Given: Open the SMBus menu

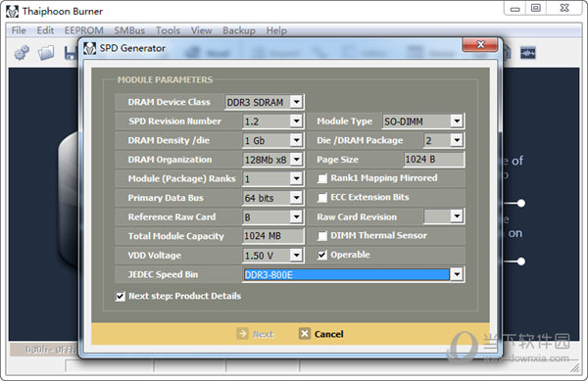Looking at the screenshot, I should tap(129, 30).
